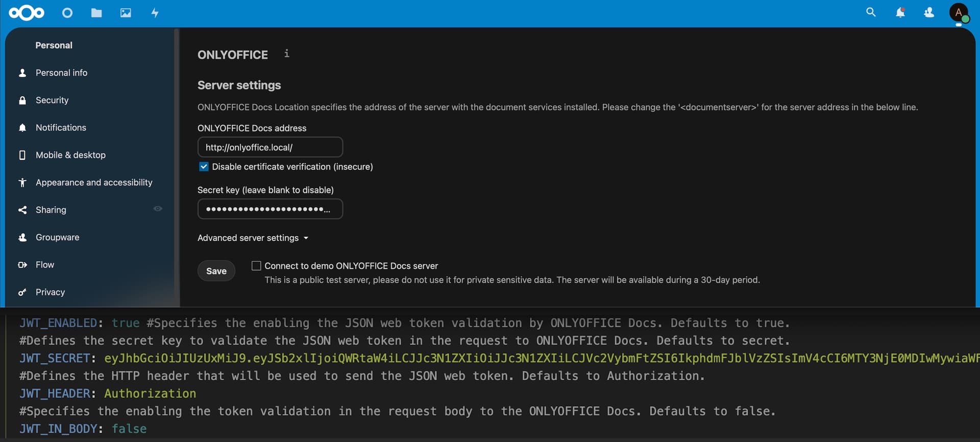Click the Privacy key icon
The height and width of the screenshot is (442, 980).
coord(22,292)
